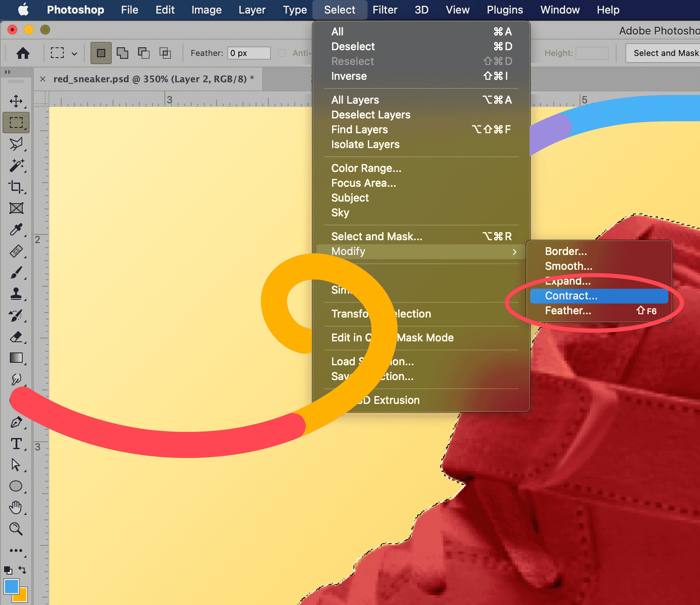Open the blue foreground color swatch

tap(11, 586)
